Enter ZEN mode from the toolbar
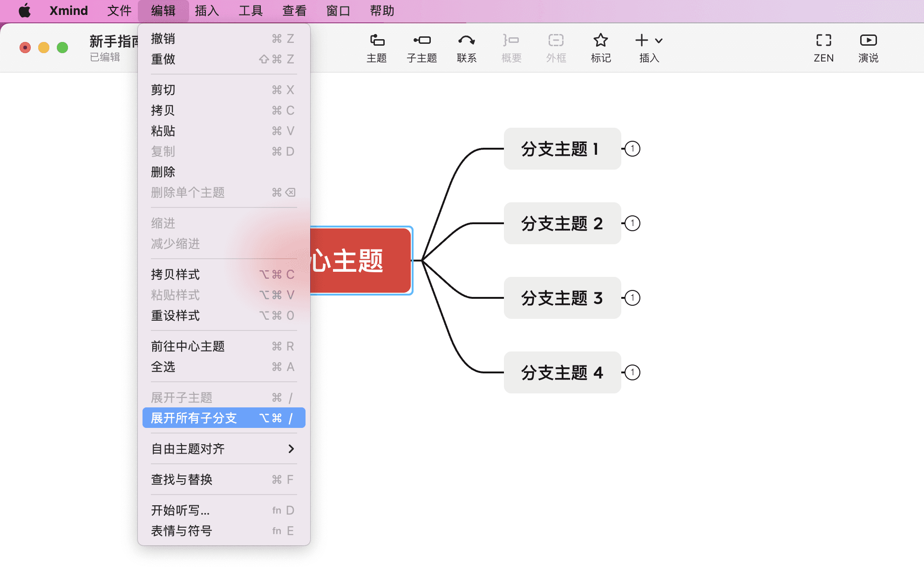This screenshot has width=924, height=578. click(824, 47)
